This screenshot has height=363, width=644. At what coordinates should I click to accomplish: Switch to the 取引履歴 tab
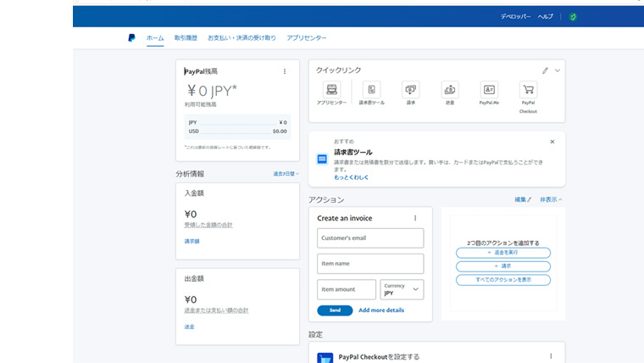click(186, 38)
